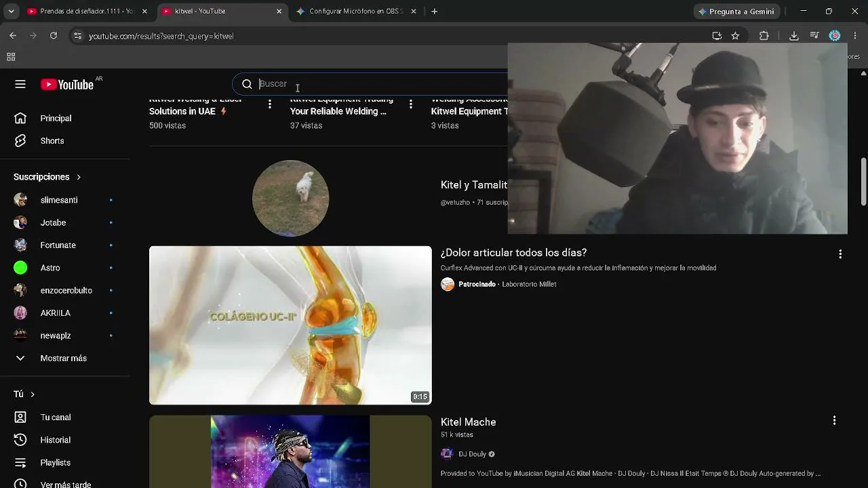Close the Configurar Micrófono en OBS tab
The height and width of the screenshot is (488, 868).
tap(414, 12)
